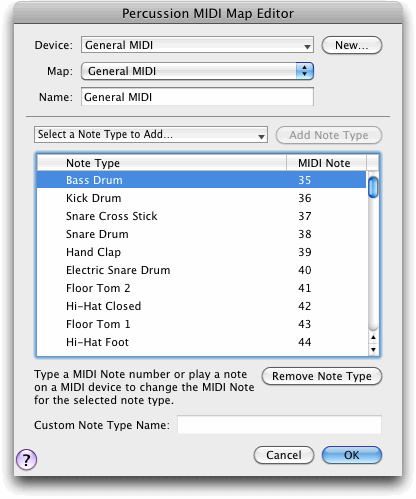The height and width of the screenshot is (499, 416).
Task: Click MIDI note value 40
Action: (305, 270)
